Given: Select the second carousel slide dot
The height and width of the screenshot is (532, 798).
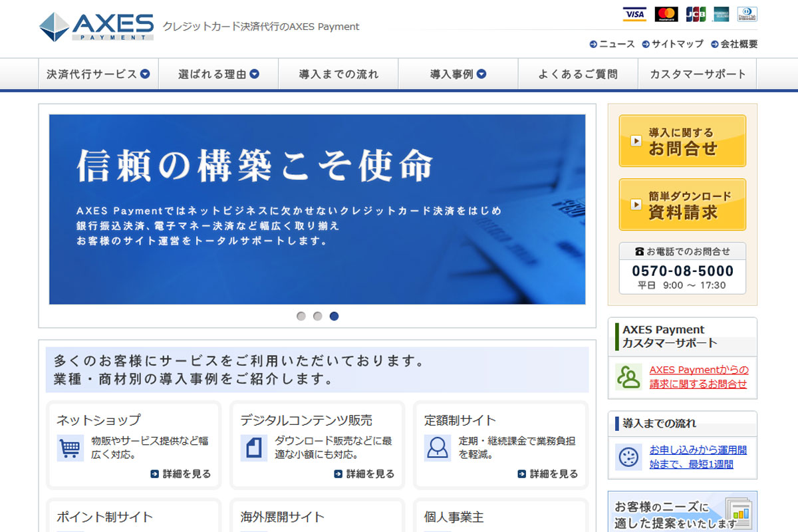Looking at the screenshot, I should (318, 317).
